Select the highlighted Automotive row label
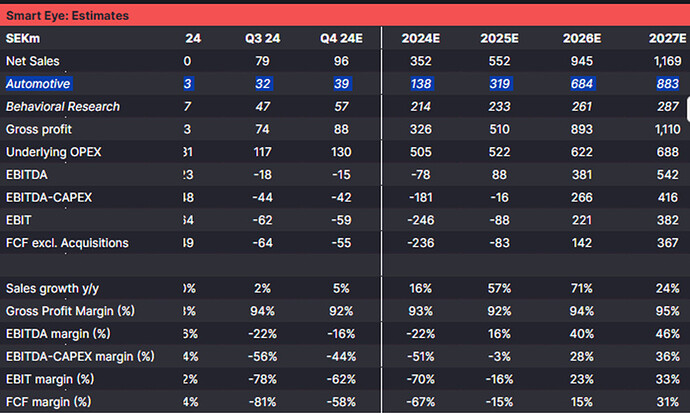Image resolution: width=690 pixels, height=413 pixels. pos(38,84)
